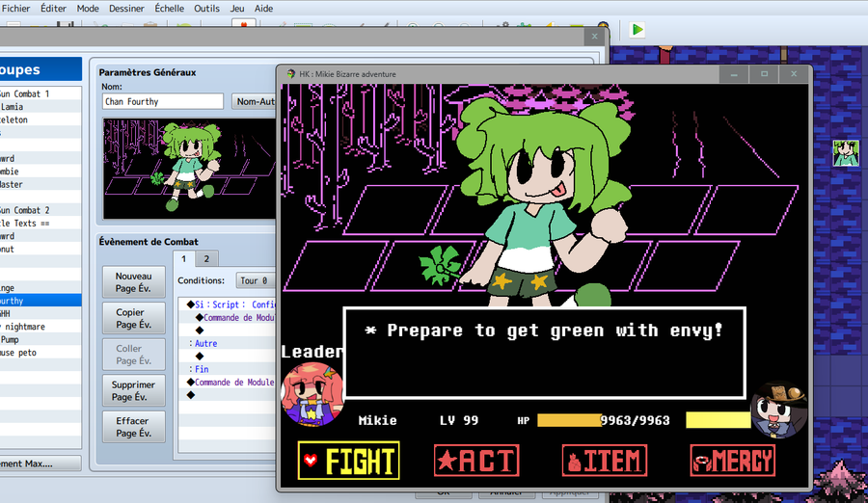Select 'Sun Combat 2' in troop list
868x503 pixels.
point(41,210)
